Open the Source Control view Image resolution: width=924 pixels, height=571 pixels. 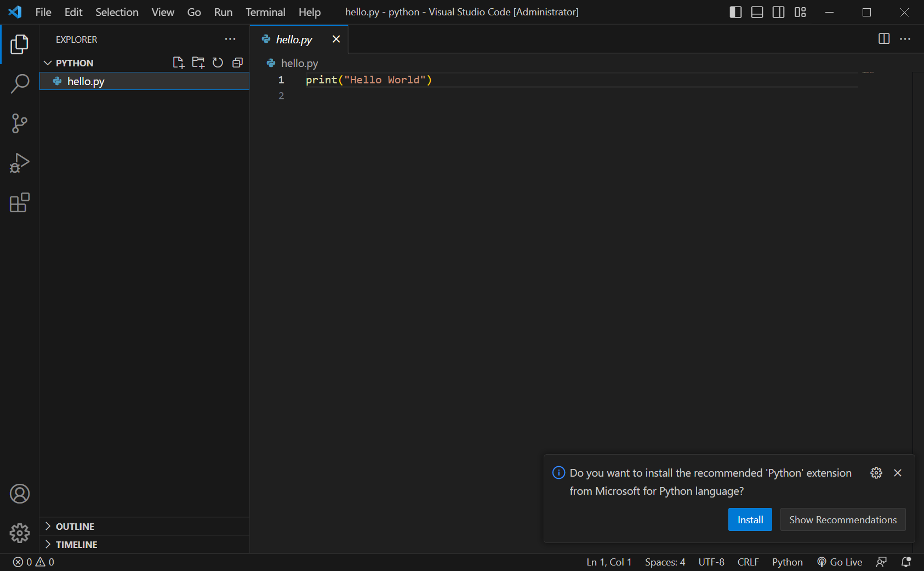[20, 123]
